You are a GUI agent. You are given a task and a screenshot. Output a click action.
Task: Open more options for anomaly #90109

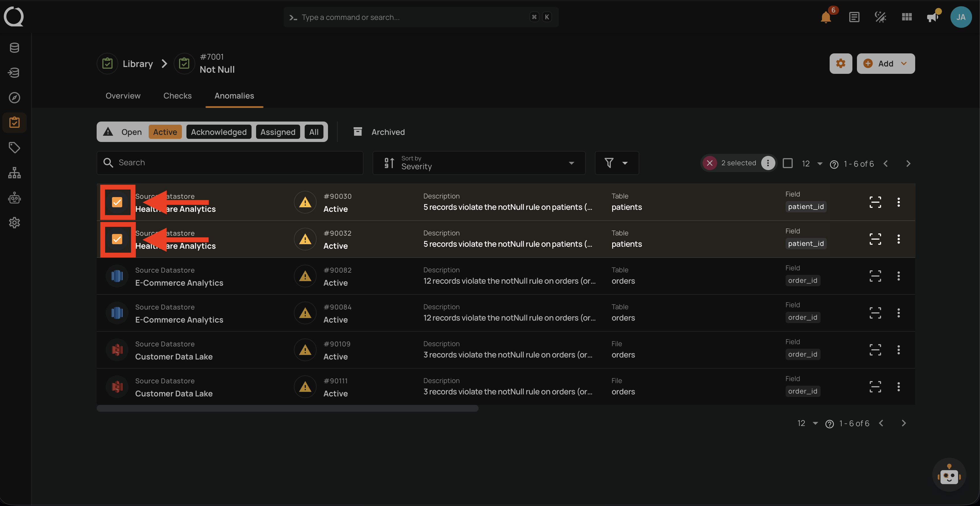[x=898, y=350]
